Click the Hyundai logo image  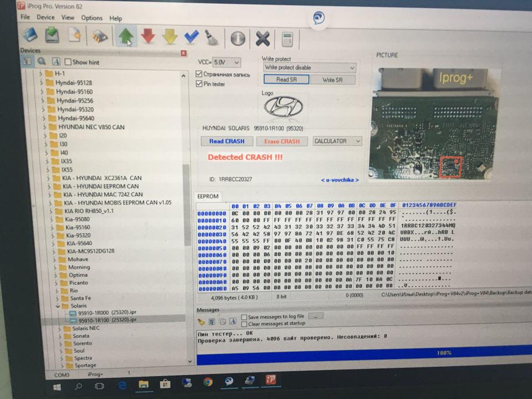[283, 107]
